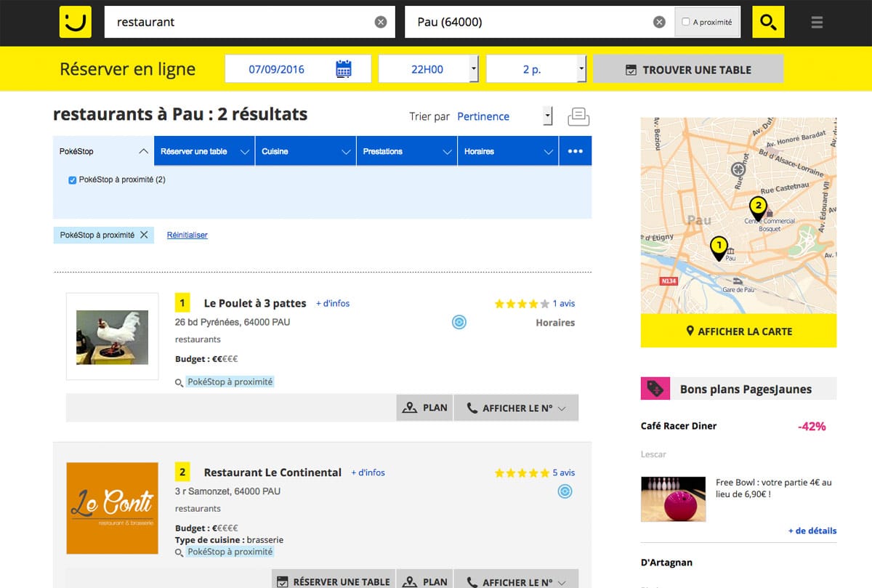Open the Cuisine filter dropdown

pos(304,150)
